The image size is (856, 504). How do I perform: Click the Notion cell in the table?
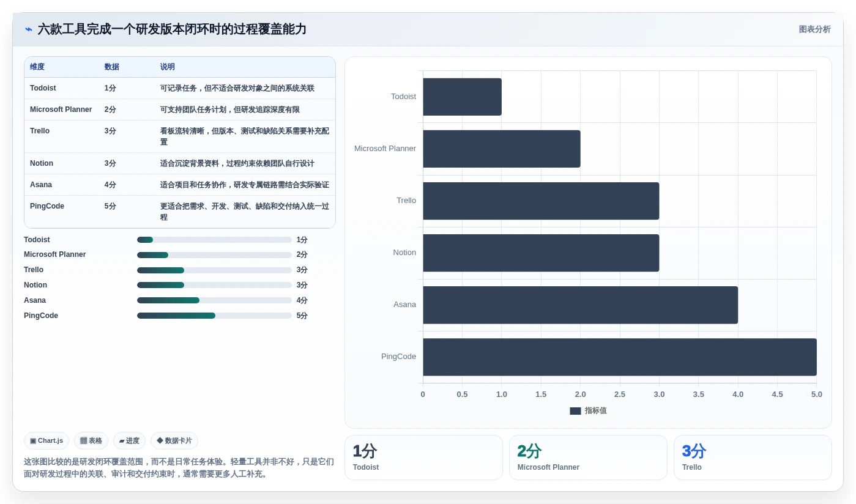[42, 163]
